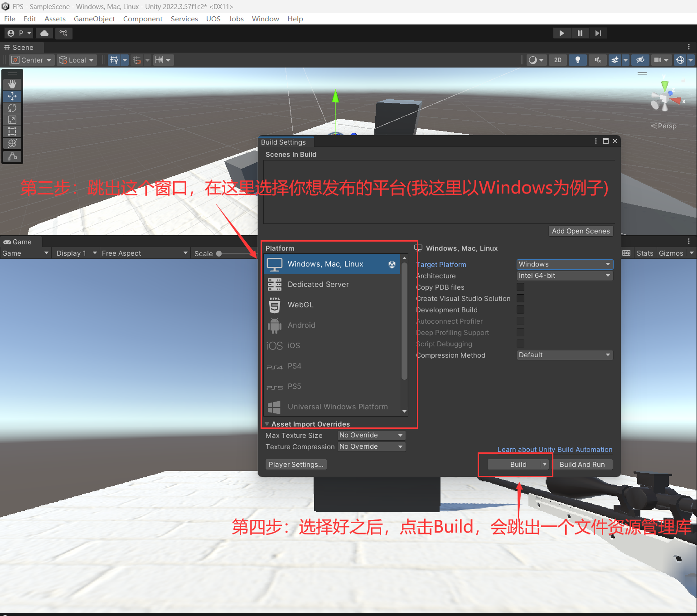Open the custom editor tools icon
Viewport: 697px width, 616px height.
click(12, 156)
